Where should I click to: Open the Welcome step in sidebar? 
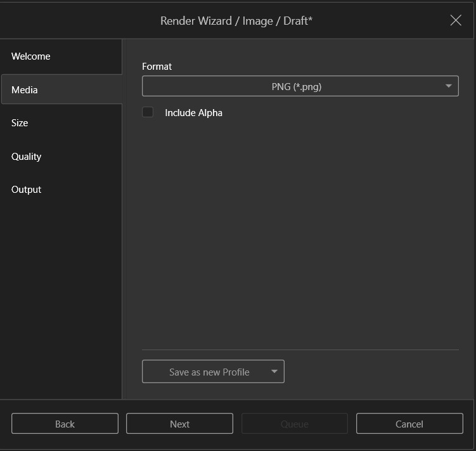(61, 56)
